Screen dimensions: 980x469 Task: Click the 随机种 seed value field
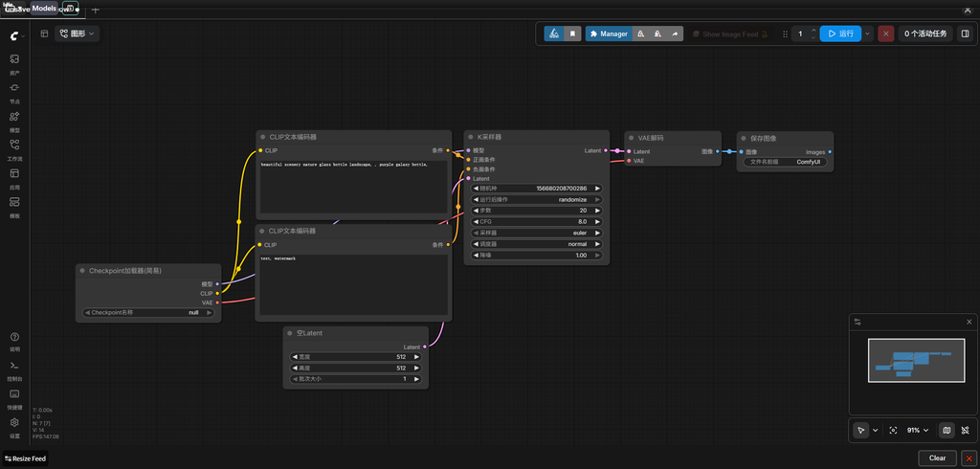point(537,189)
